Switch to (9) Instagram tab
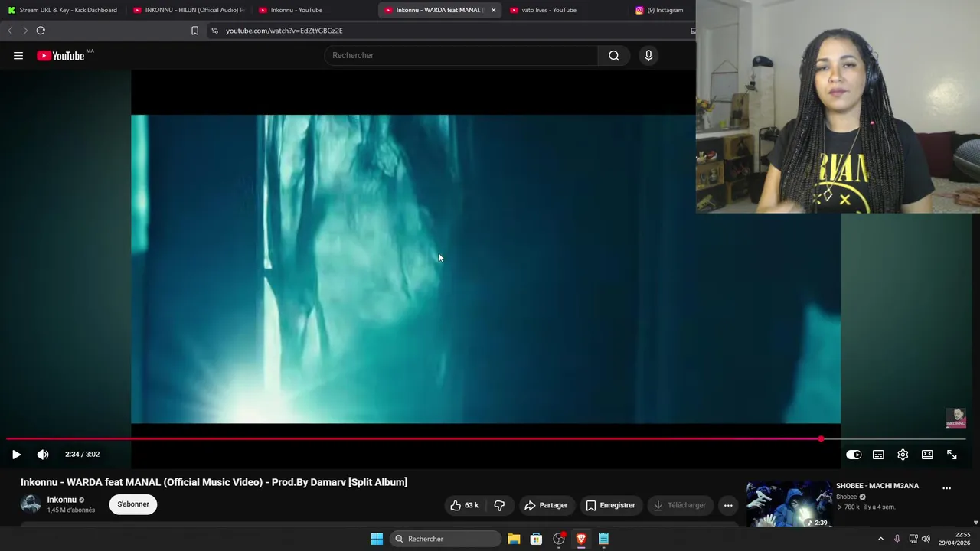Screen dimensions: 980x551 (x=661, y=10)
